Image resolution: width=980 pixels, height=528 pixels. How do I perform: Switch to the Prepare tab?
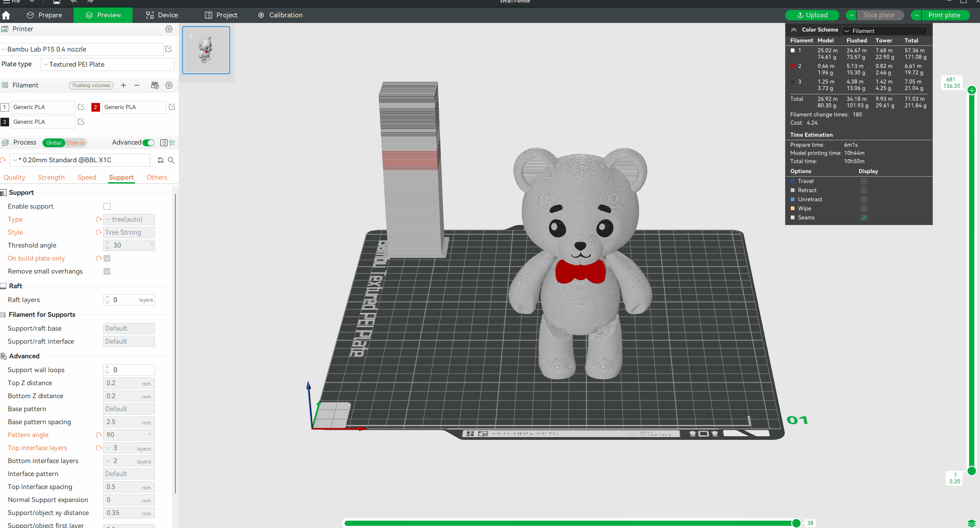pos(45,15)
